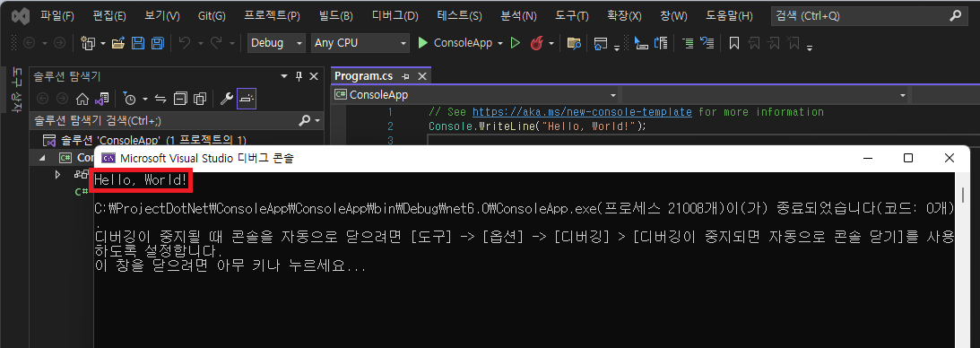This screenshot has width=980, height=348.
Task: Open the 확장(X) menu
Action: 624,15
